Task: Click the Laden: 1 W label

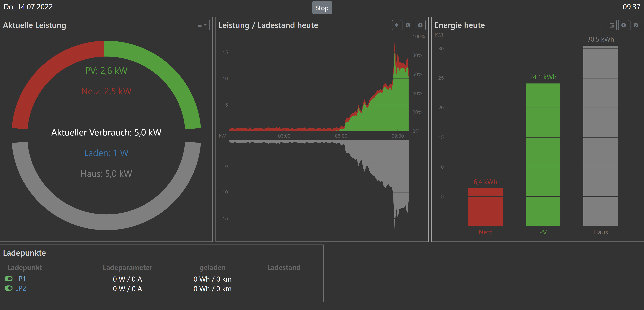Action: (106, 153)
